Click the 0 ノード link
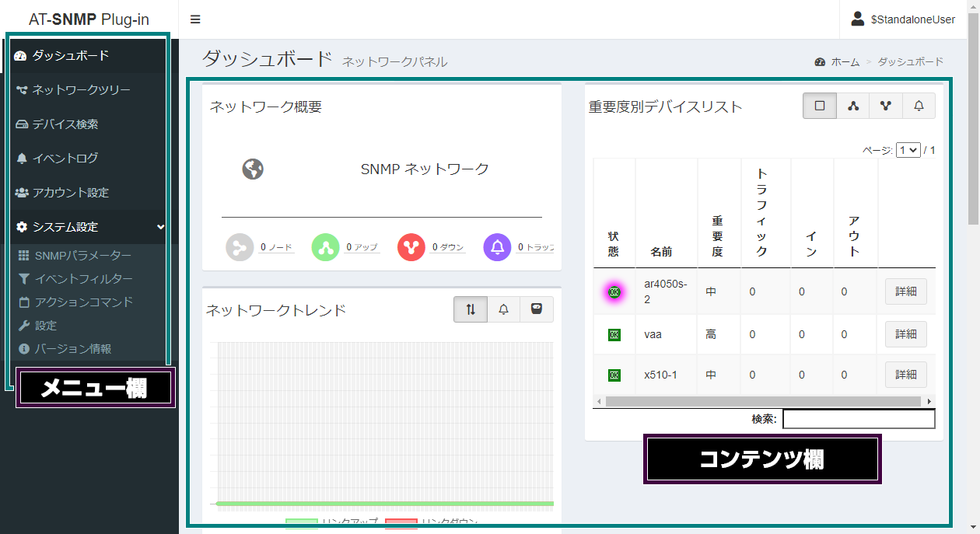This screenshot has width=980, height=534. [x=276, y=247]
